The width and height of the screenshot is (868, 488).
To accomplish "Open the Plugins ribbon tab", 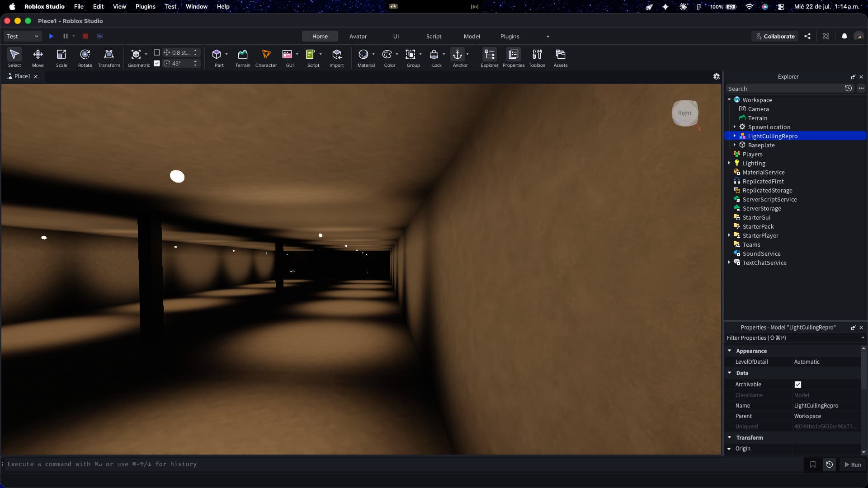I will click(x=510, y=36).
